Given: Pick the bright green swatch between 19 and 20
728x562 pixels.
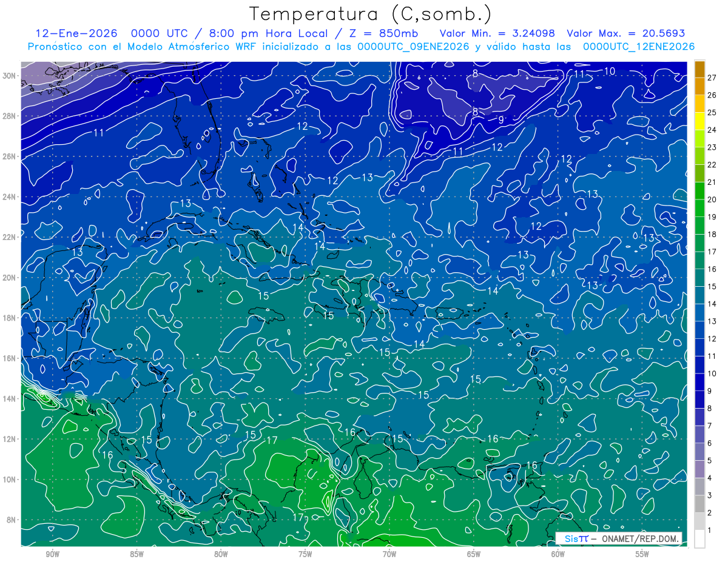Looking at the screenshot, I should pyautogui.click(x=699, y=208).
